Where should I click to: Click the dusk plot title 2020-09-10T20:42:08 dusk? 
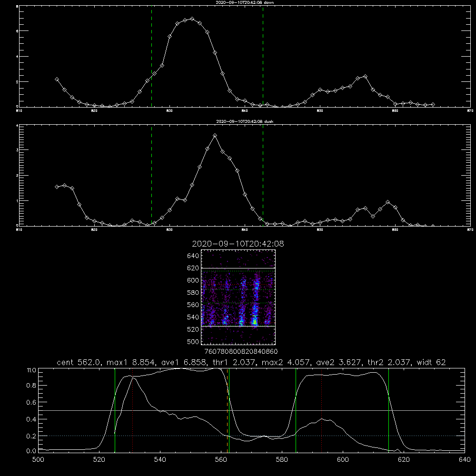coord(245,121)
